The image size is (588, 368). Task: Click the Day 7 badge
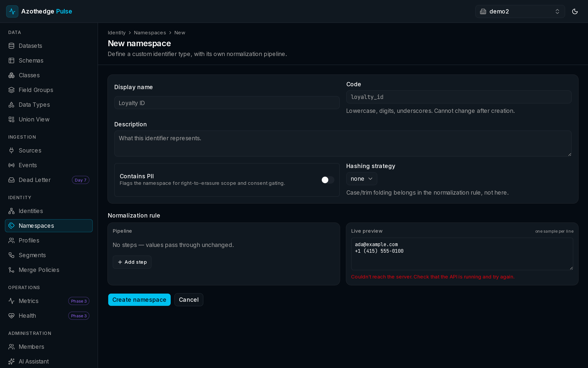[80, 180]
